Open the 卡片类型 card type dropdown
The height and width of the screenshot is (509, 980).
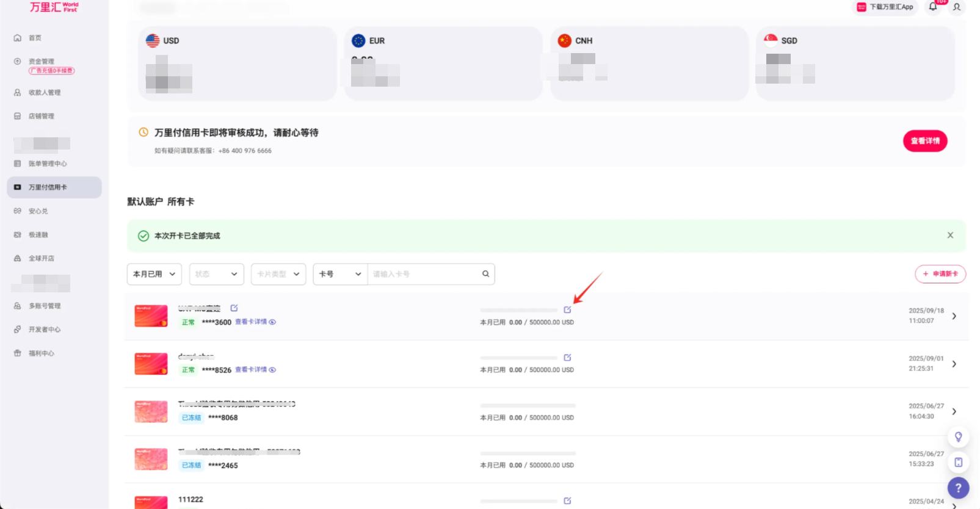[278, 274]
